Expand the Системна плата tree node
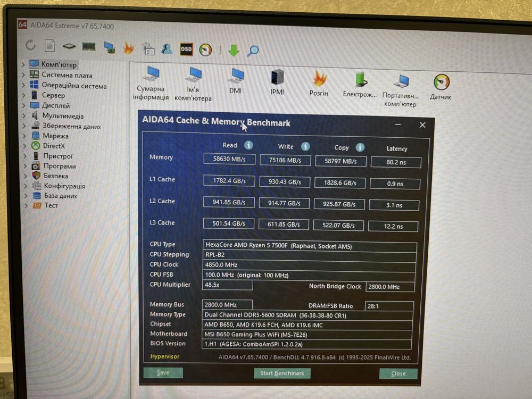Image resolution: width=532 pixels, height=399 pixels. coord(23,74)
